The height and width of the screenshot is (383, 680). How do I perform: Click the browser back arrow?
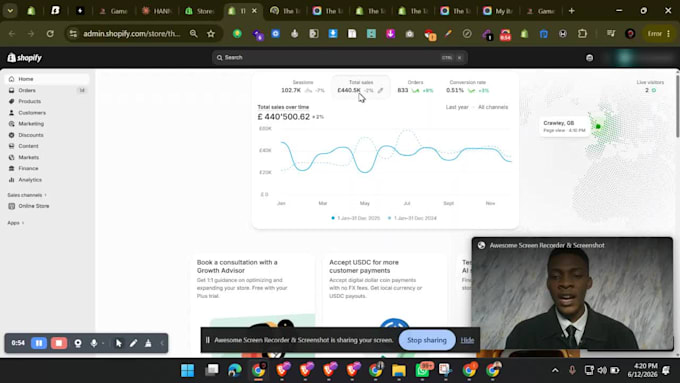[x=12, y=33]
